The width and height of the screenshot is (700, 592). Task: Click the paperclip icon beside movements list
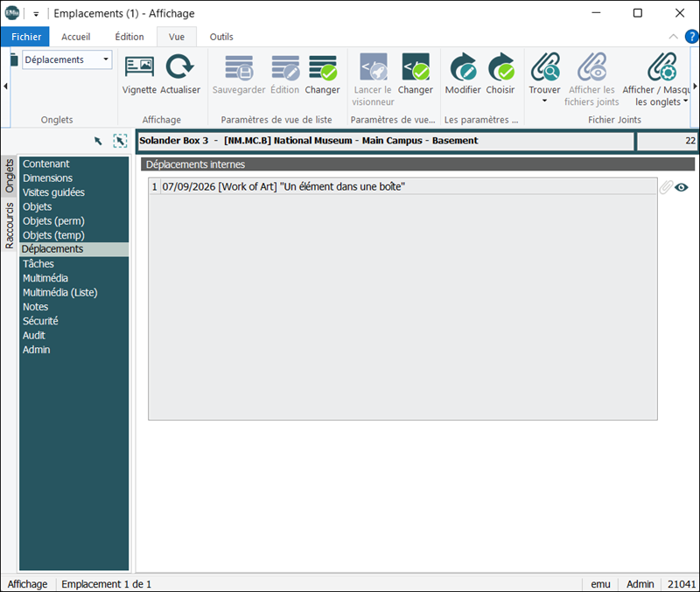666,187
